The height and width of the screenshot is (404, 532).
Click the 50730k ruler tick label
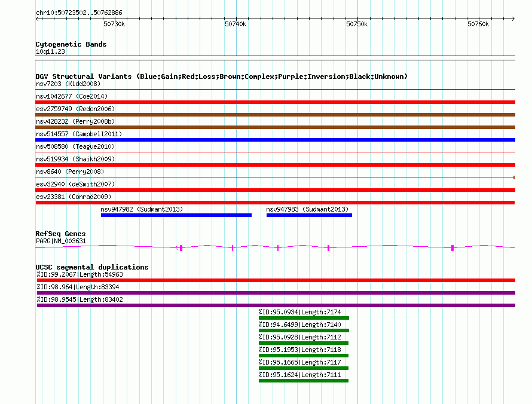point(114,24)
